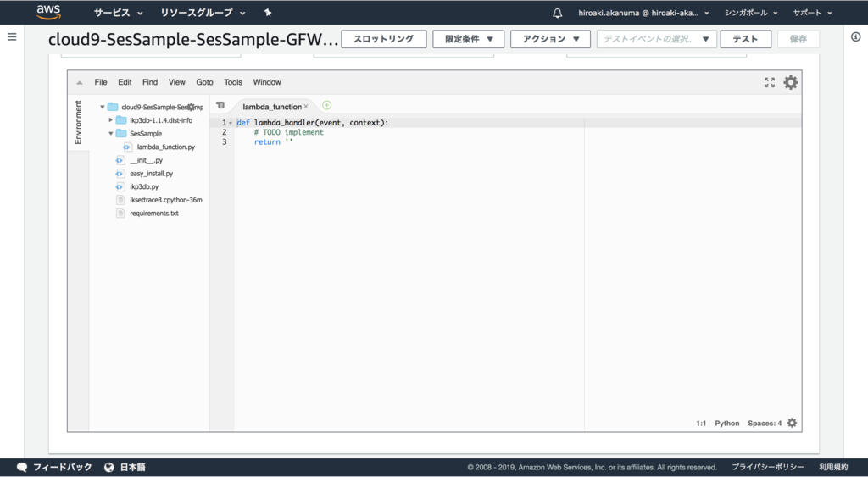Click the 1:1 cursor position indicator

(x=701, y=424)
